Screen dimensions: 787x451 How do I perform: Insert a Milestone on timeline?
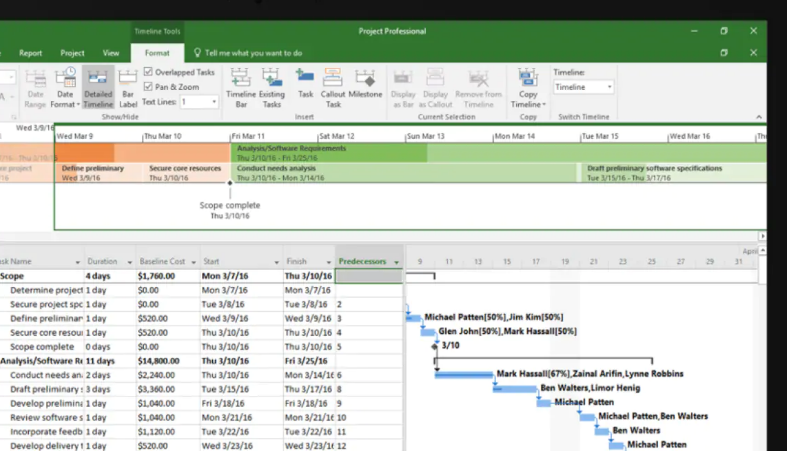click(365, 84)
